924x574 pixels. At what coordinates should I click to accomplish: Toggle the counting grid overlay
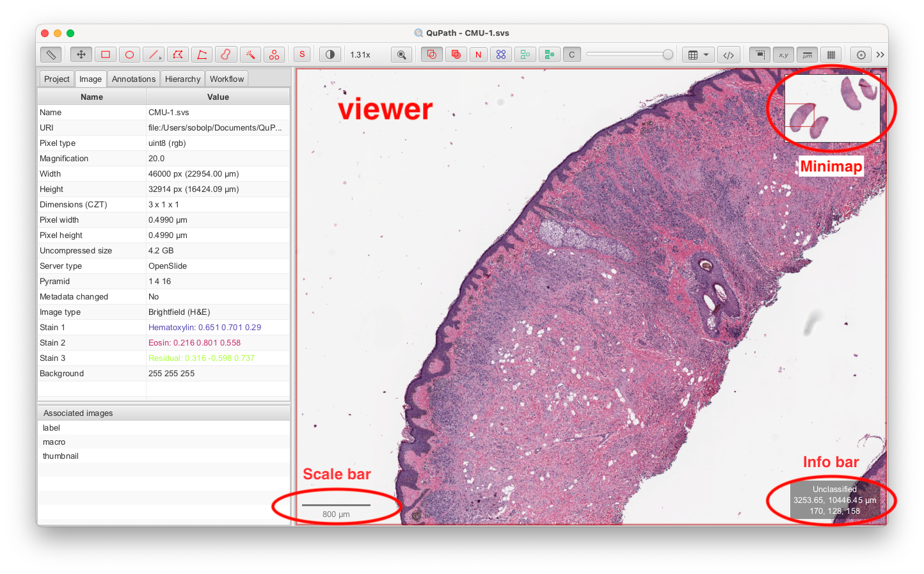pos(831,54)
